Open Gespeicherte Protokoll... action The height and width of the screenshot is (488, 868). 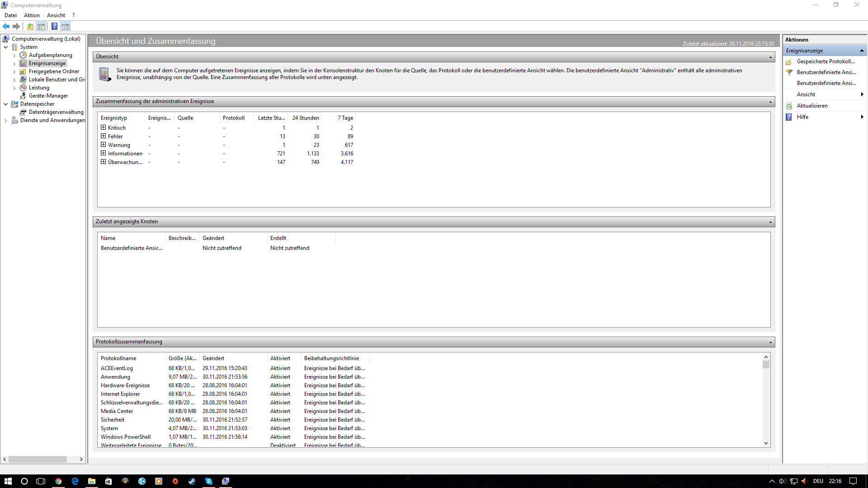[x=826, y=61]
